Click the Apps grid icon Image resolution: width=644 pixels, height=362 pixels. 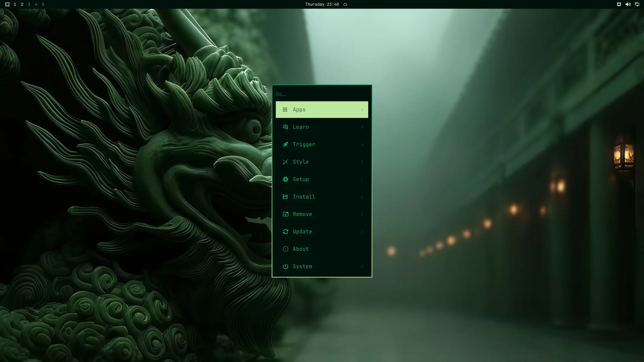point(285,110)
